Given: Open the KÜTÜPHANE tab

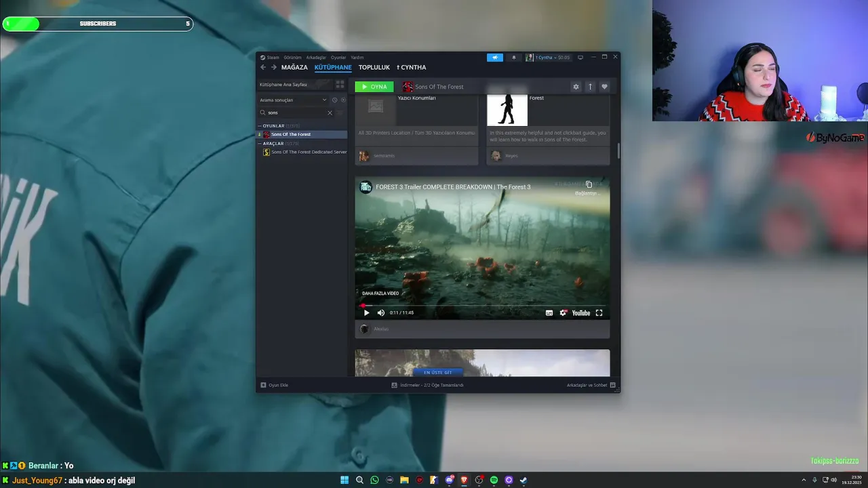Looking at the screenshot, I should [333, 67].
